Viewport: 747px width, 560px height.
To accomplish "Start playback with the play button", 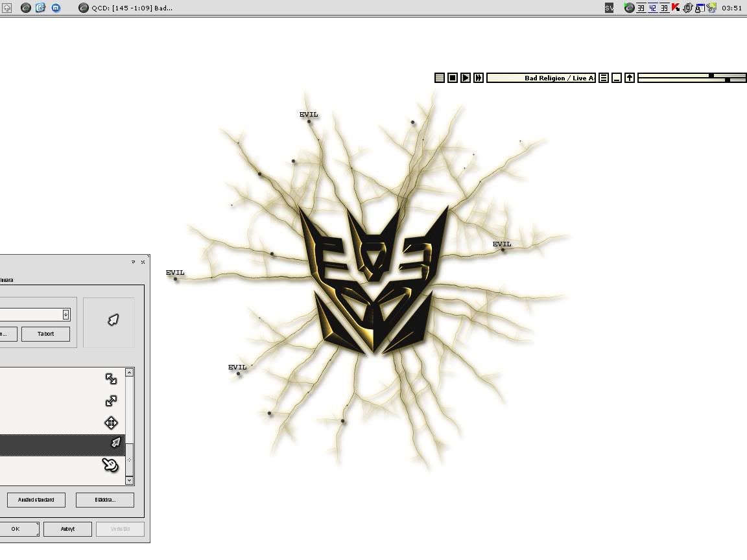I will (x=466, y=78).
